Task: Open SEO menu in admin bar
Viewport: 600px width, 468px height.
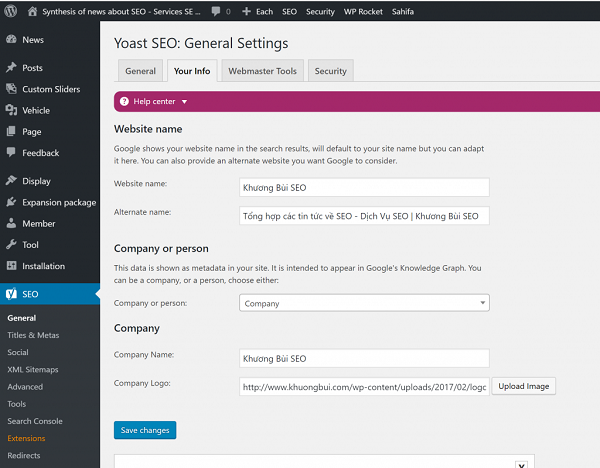Action: pos(289,11)
